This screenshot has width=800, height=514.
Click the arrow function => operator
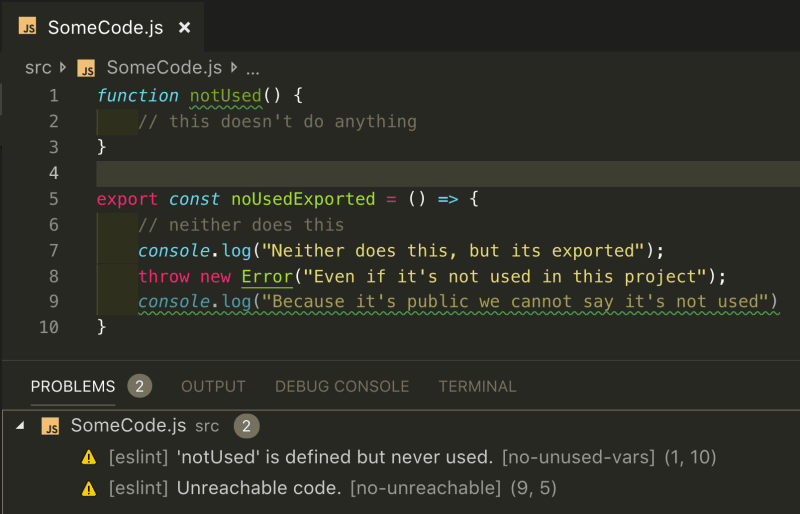point(448,199)
